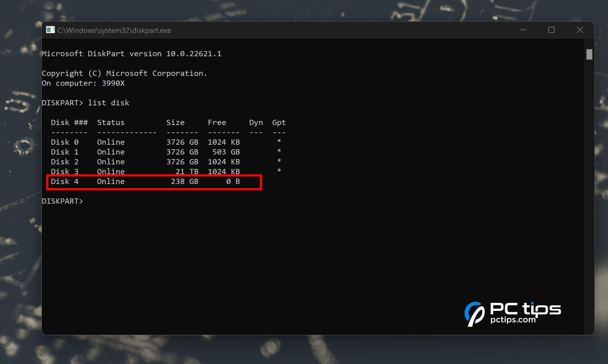Click the Microsoft DiskPart version line
Image resolution: width=608 pixels, height=364 pixels.
(132, 54)
